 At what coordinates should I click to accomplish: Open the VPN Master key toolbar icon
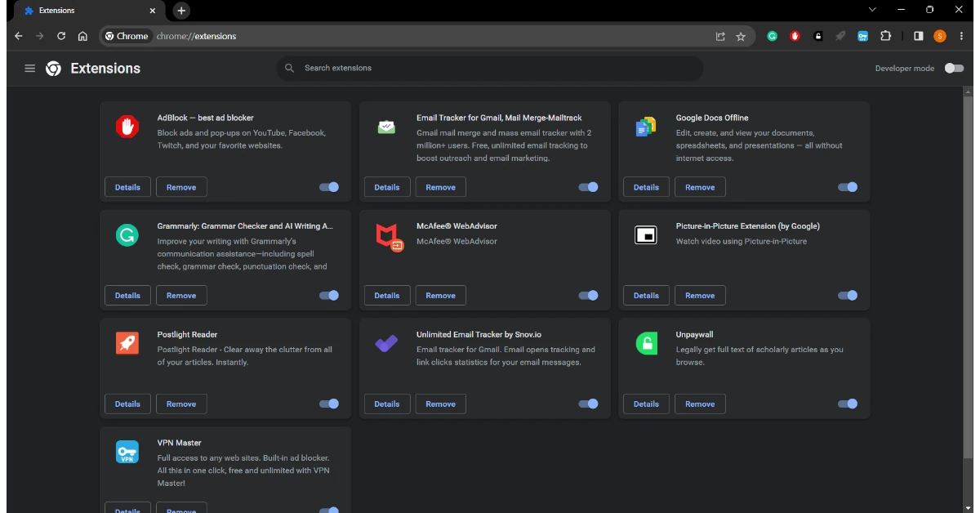pyautogui.click(x=862, y=36)
